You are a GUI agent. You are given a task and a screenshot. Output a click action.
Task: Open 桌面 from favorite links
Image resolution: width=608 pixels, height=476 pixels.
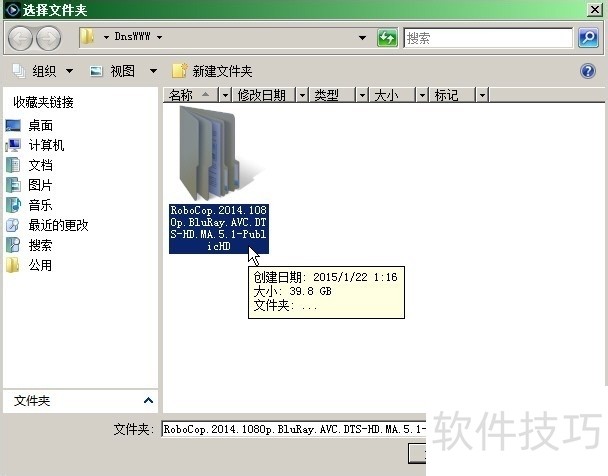coord(41,126)
